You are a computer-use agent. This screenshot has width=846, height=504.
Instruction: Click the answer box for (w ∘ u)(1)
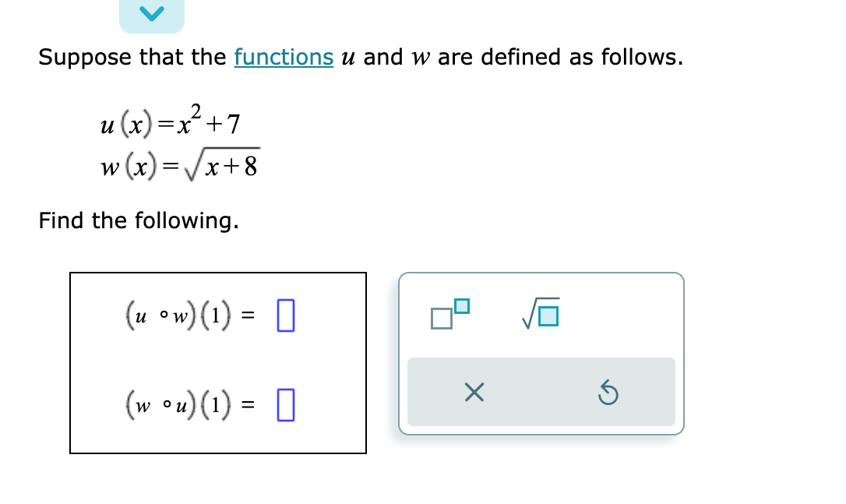point(285,405)
